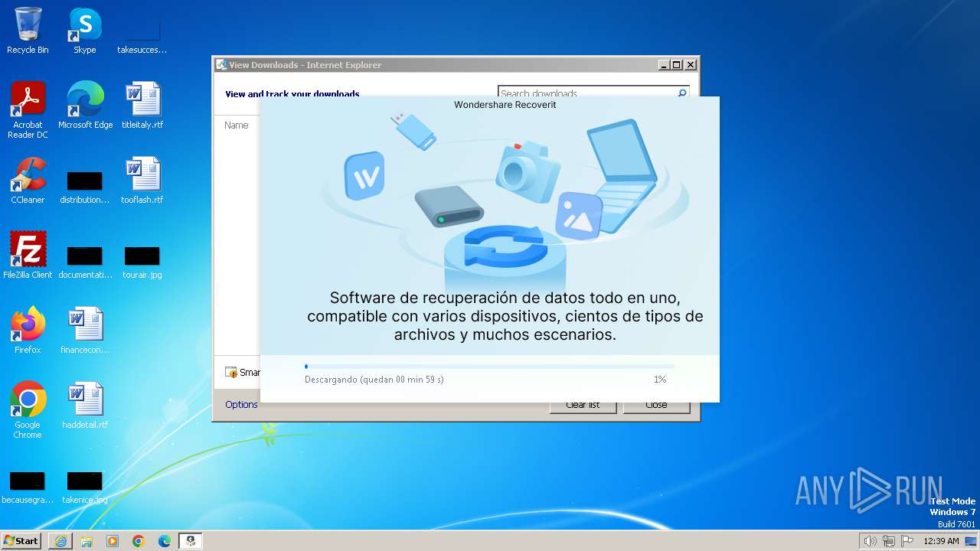The width and height of the screenshot is (980, 551).
Task: Open Options link in View Downloads
Action: coord(241,405)
